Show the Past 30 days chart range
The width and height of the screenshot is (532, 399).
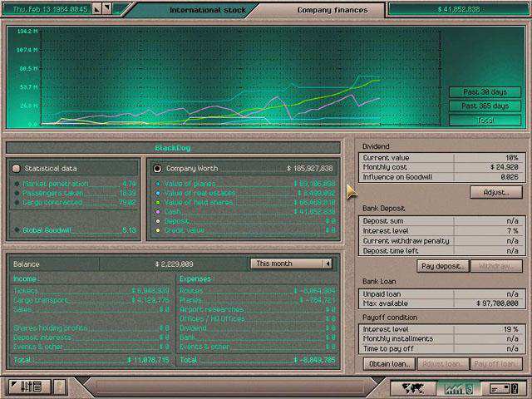tap(485, 92)
